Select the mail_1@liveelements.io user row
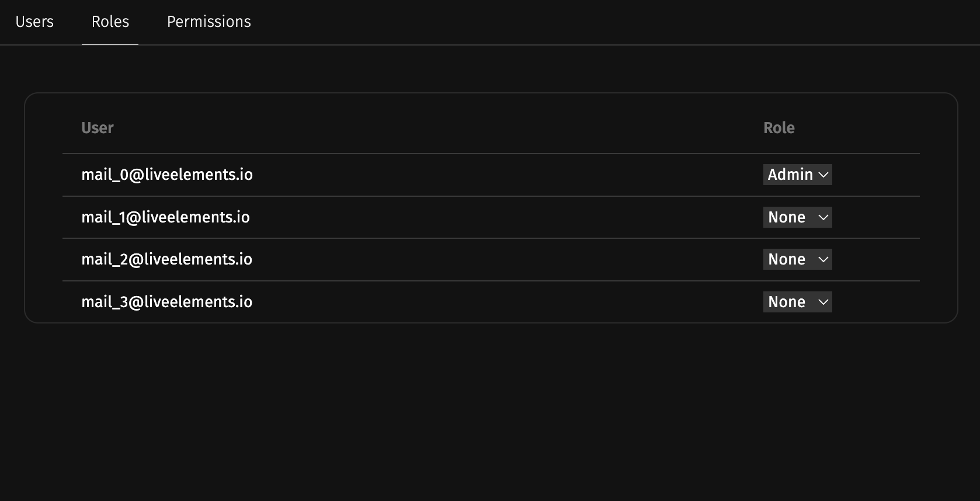 165,217
